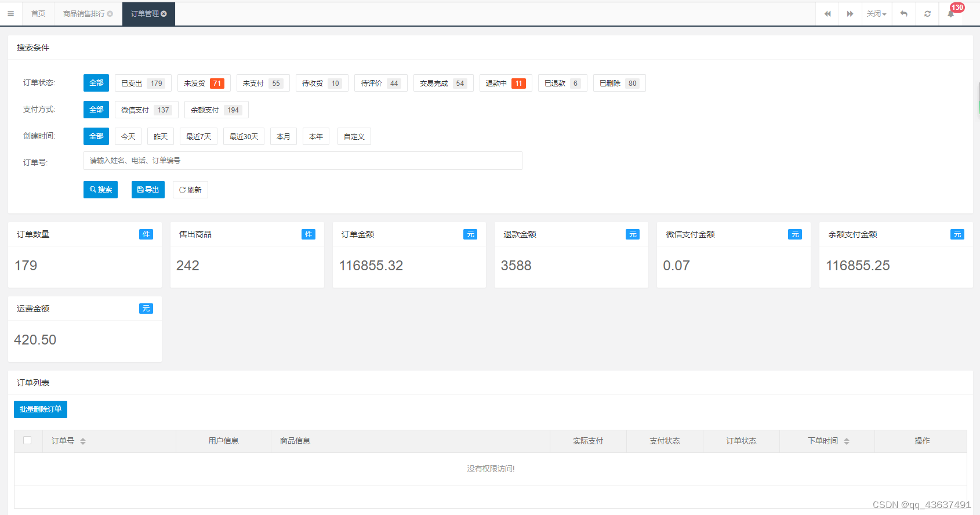The width and height of the screenshot is (980, 515).
Task: Select 全部 for 支付方式 filter
Action: tap(96, 110)
